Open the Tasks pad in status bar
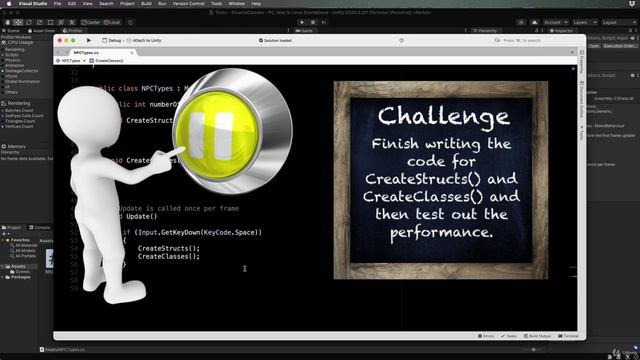This screenshot has width=640, height=360. (x=509, y=336)
